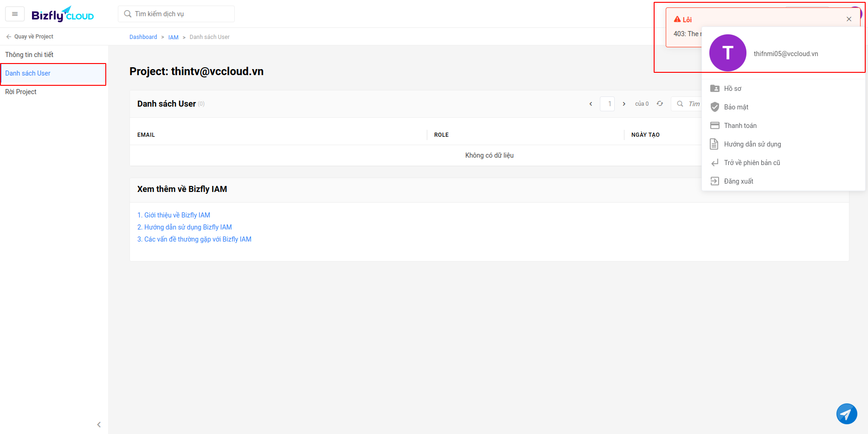
Task: Click the purple T profile avatar
Action: [x=727, y=53]
